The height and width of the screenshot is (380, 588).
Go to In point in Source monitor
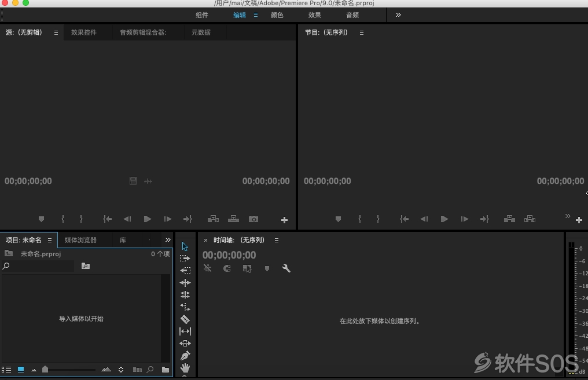coord(107,219)
